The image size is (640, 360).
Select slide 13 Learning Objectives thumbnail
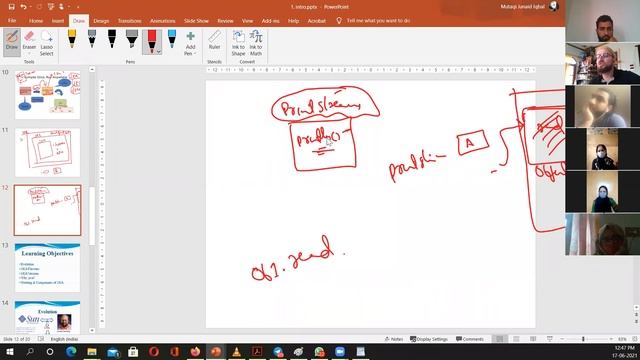click(x=47, y=268)
